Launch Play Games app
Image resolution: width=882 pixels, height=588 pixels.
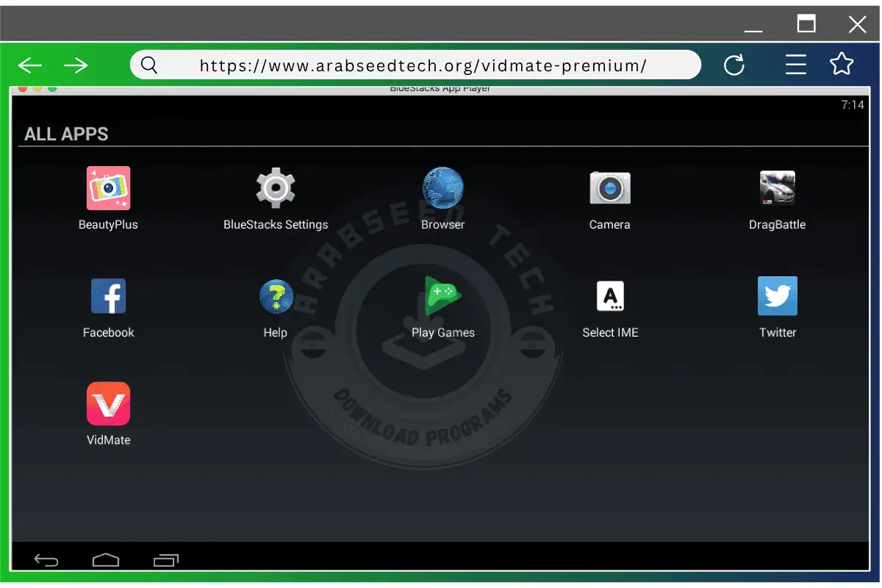442,296
